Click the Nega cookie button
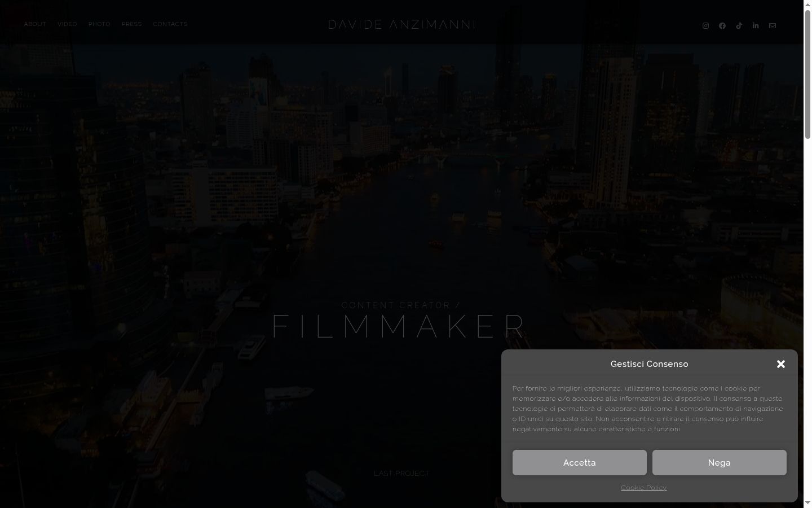Screen dimensions: 812x508 pyautogui.click(x=720, y=462)
